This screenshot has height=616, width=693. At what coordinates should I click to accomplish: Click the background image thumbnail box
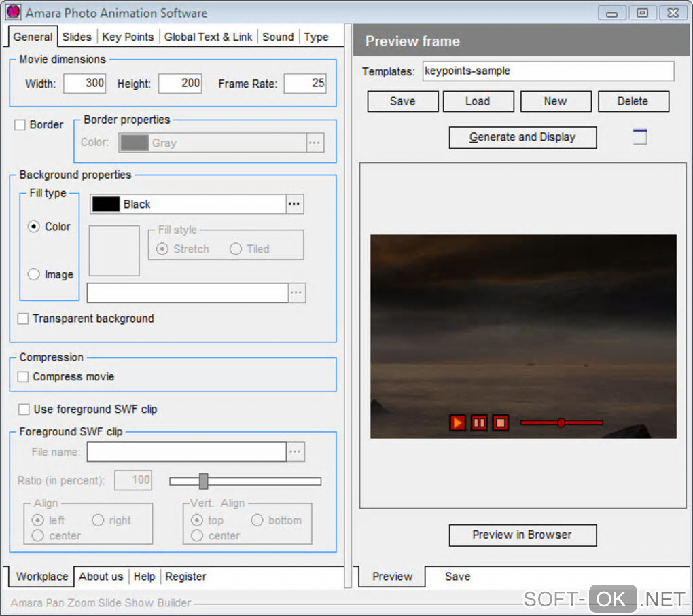pyautogui.click(x=114, y=251)
